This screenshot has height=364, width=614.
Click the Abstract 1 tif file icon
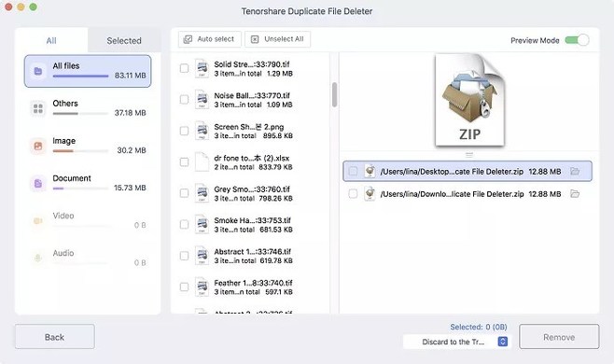pyautogui.click(x=202, y=256)
